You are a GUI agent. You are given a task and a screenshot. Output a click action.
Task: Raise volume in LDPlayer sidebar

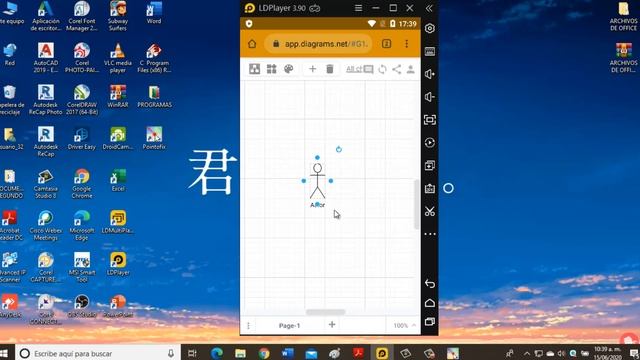point(429,74)
